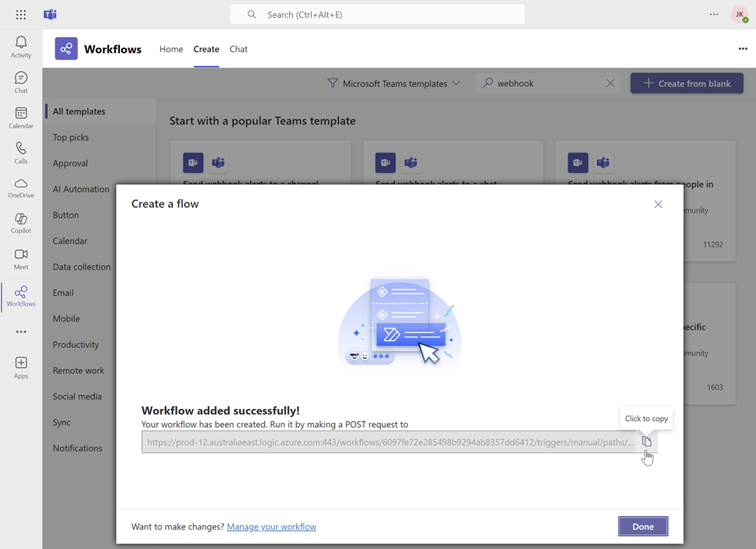Screen dimensions: 756x549
Task: Click the Done button
Action: click(642, 526)
